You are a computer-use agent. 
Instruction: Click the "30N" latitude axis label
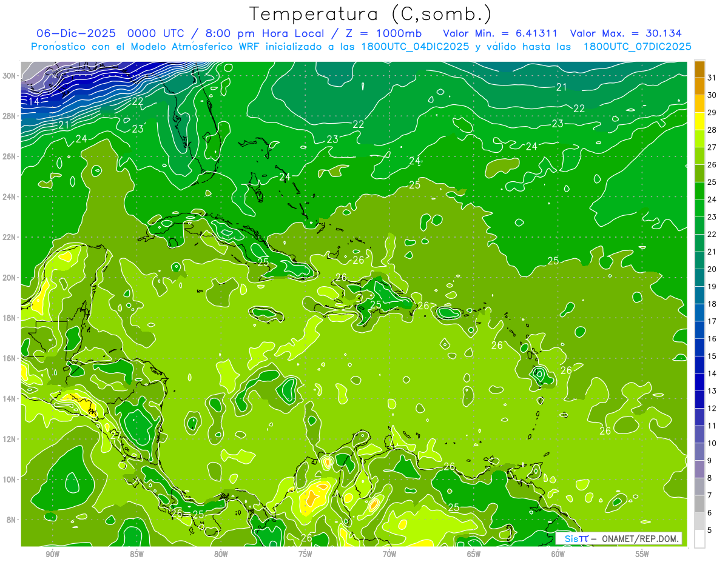pos(10,76)
